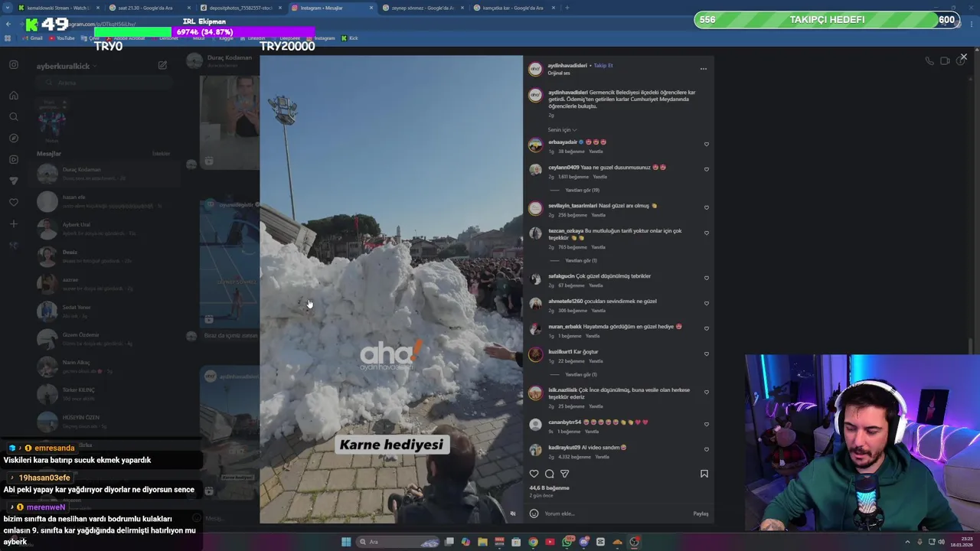Click the taskbar 'Ara' search box
Viewport: 980px width, 551px height.
coord(398,542)
